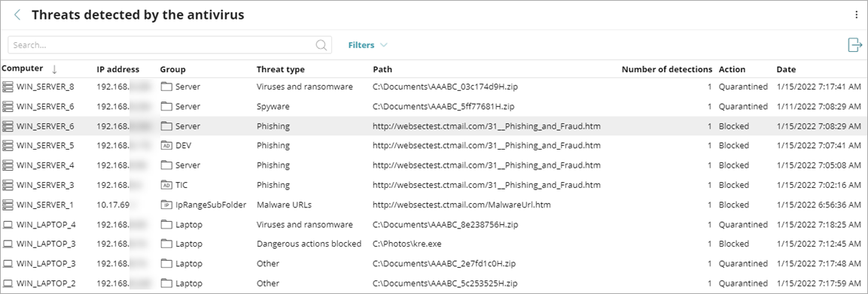Image resolution: width=868 pixels, height=294 pixels.
Task: Sort by the Path column header
Action: tap(382, 70)
